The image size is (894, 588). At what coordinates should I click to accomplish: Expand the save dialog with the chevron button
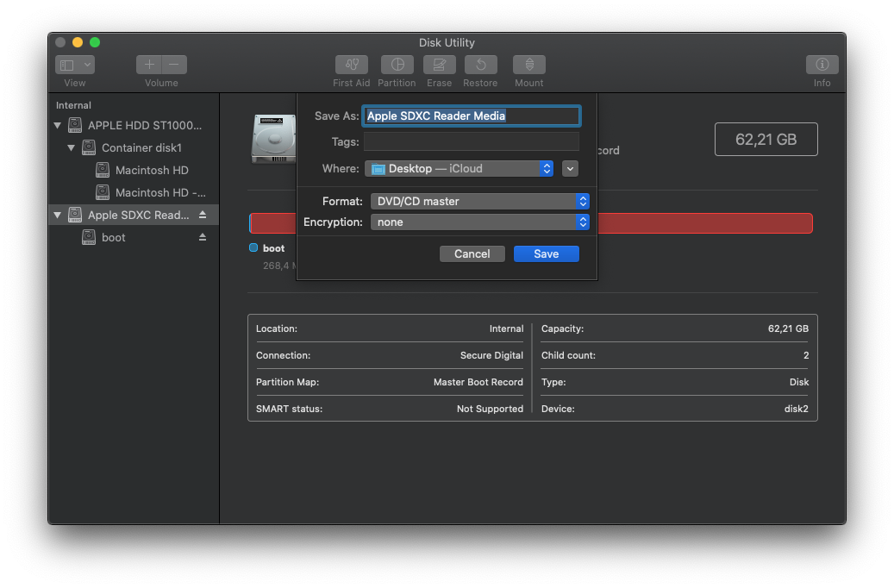[x=570, y=169]
